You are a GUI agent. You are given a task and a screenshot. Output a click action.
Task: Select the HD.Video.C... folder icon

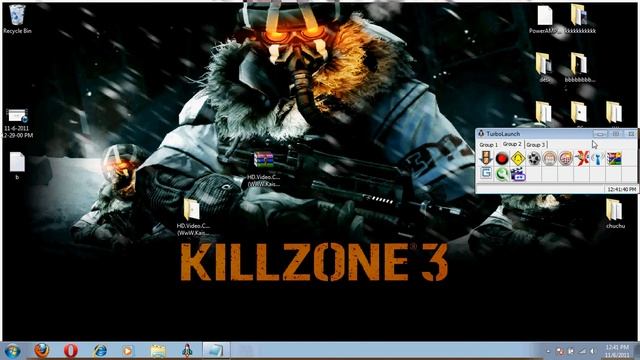click(192, 218)
